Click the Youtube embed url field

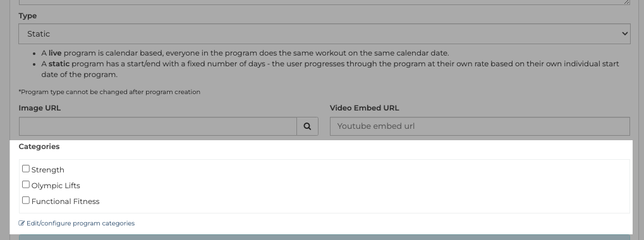click(480, 126)
